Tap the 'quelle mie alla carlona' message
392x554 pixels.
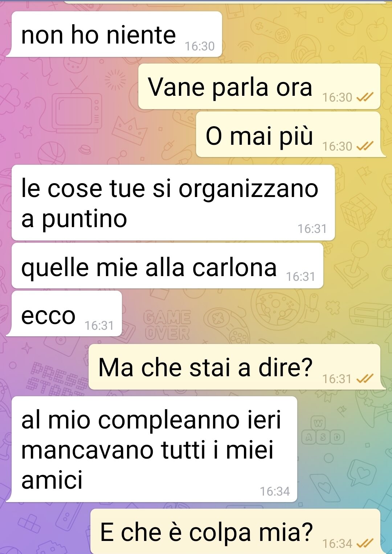click(x=167, y=266)
